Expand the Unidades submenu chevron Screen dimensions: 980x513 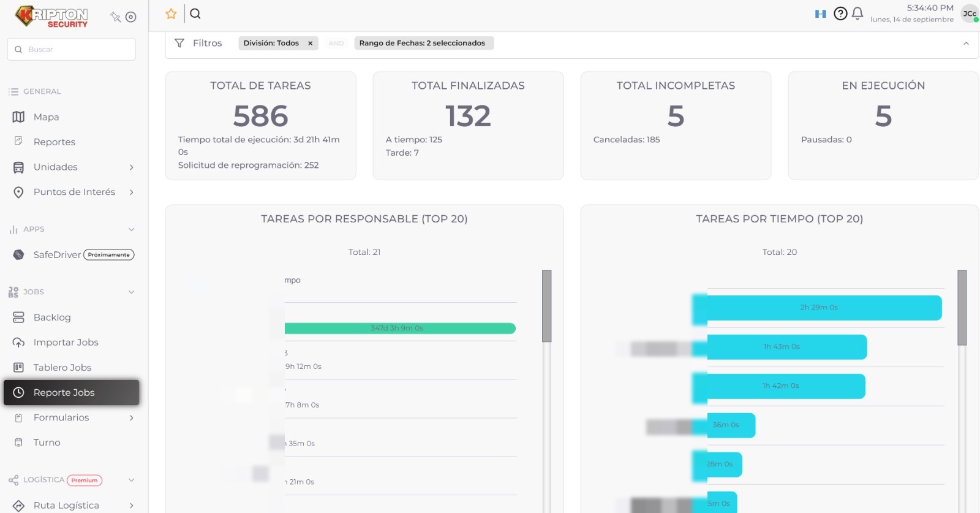click(x=132, y=167)
